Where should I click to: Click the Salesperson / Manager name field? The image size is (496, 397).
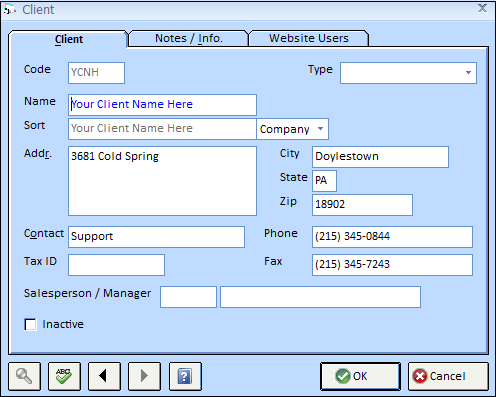[320, 297]
